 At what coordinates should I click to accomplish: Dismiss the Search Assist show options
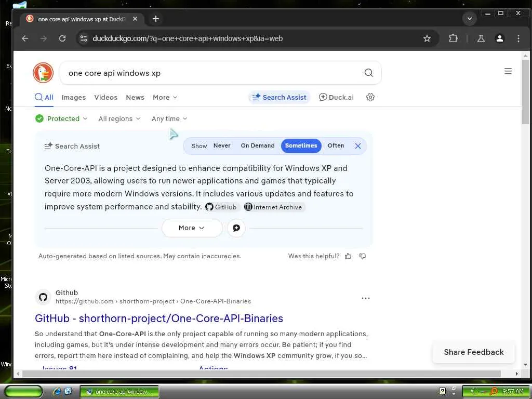[357, 146]
